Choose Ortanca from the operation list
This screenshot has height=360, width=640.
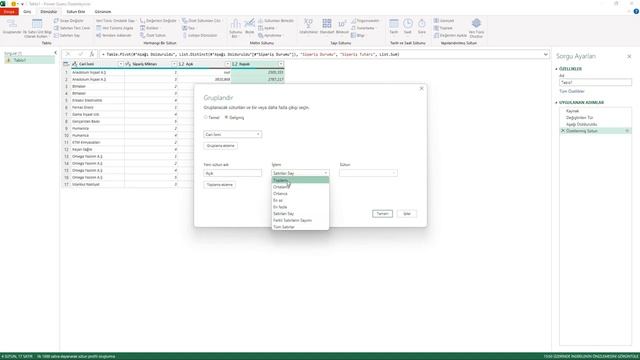click(300, 193)
